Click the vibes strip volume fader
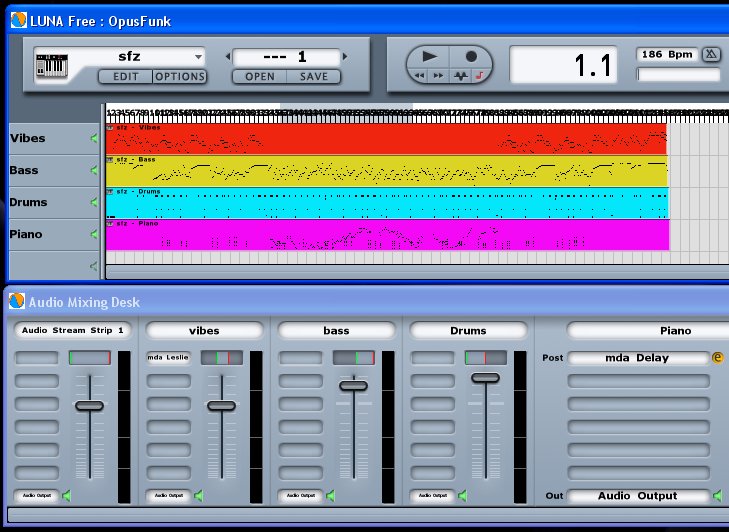Viewport: 729px width, 532px height. pyautogui.click(x=221, y=406)
